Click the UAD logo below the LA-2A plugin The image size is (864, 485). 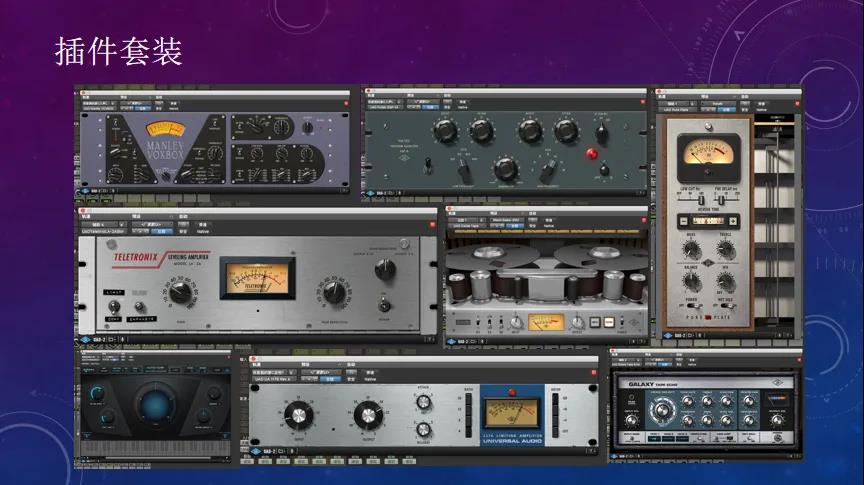pyautogui.click(x=85, y=340)
